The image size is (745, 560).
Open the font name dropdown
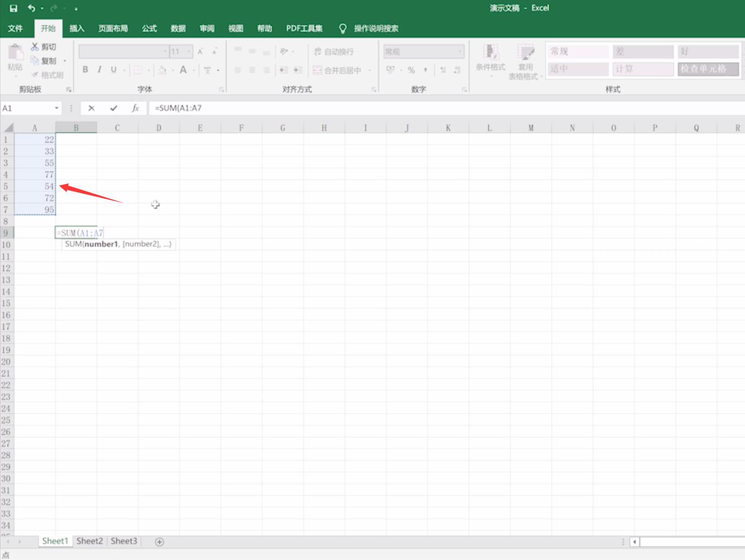[x=166, y=51]
